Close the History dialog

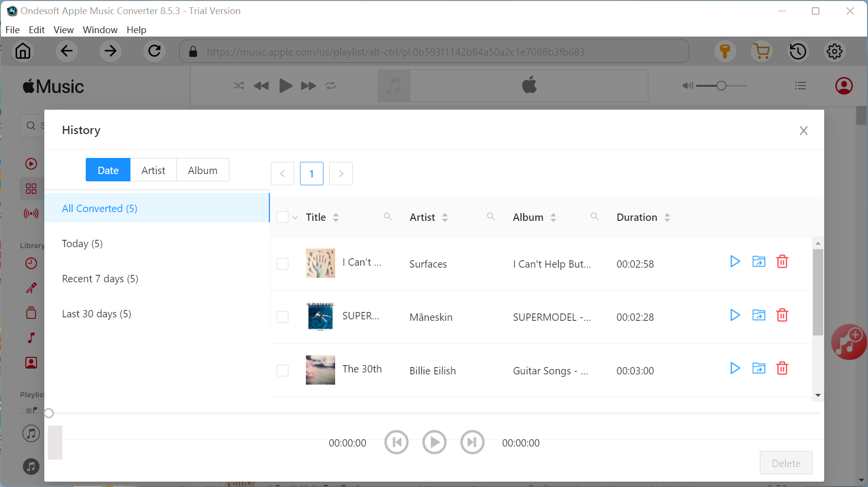click(804, 131)
